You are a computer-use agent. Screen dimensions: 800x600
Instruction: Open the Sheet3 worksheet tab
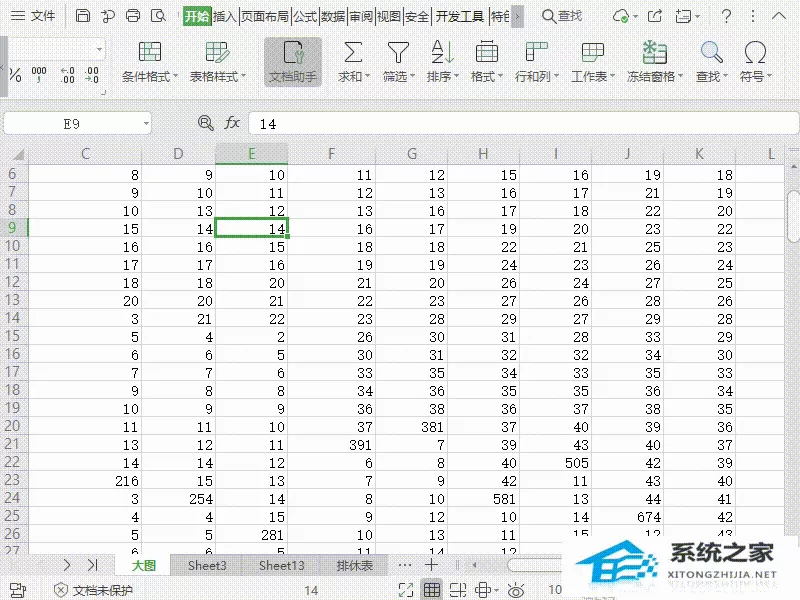(x=207, y=565)
